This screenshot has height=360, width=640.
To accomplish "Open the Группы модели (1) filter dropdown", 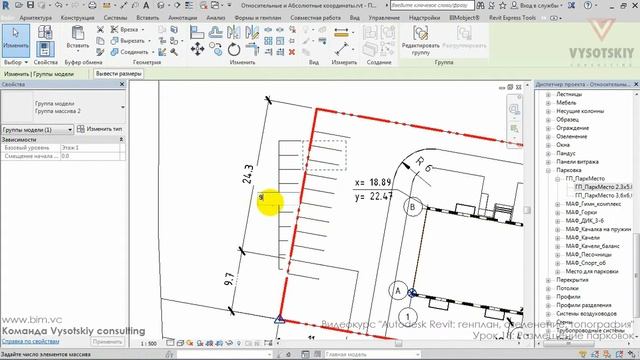I will (x=37, y=129).
